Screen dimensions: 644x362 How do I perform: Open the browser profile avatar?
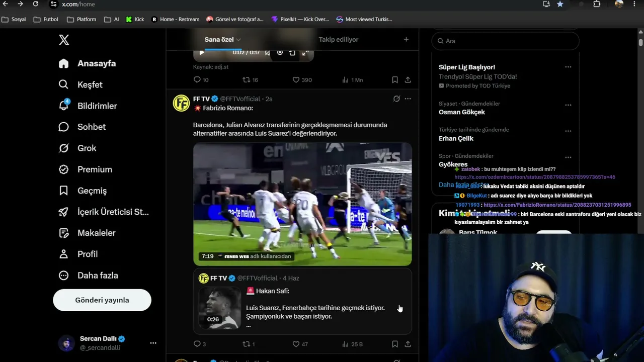tap(619, 4)
